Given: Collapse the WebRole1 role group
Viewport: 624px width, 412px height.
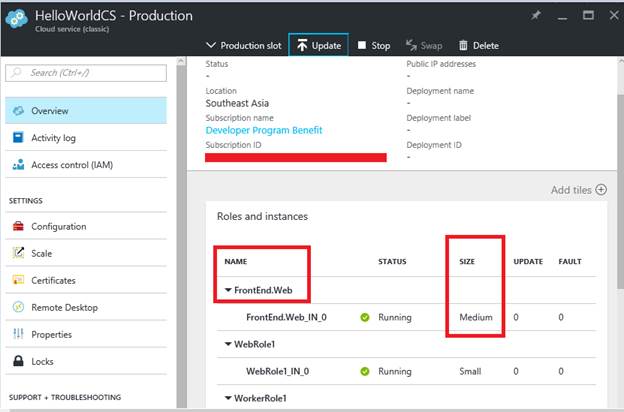Looking at the screenshot, I should click(x=229, y=344).
